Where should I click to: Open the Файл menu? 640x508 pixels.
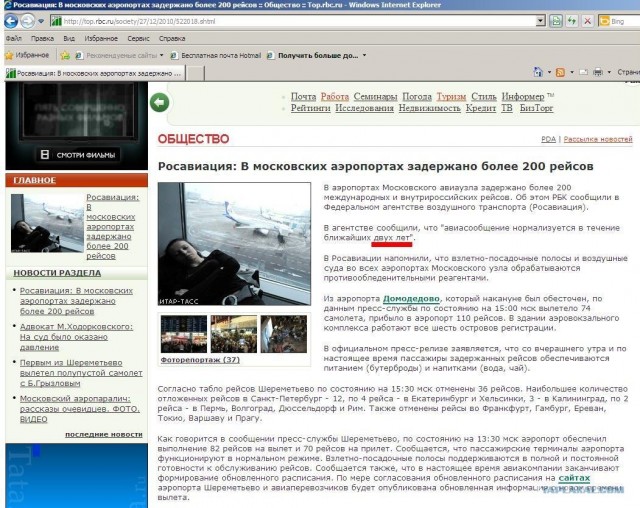(13, 38)
